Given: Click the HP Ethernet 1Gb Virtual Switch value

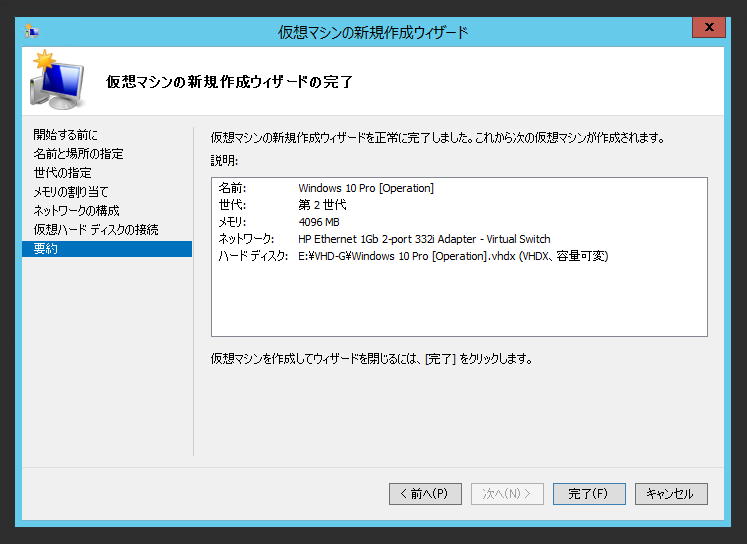Looking at the screenshot, I should (x=424, y=239).
